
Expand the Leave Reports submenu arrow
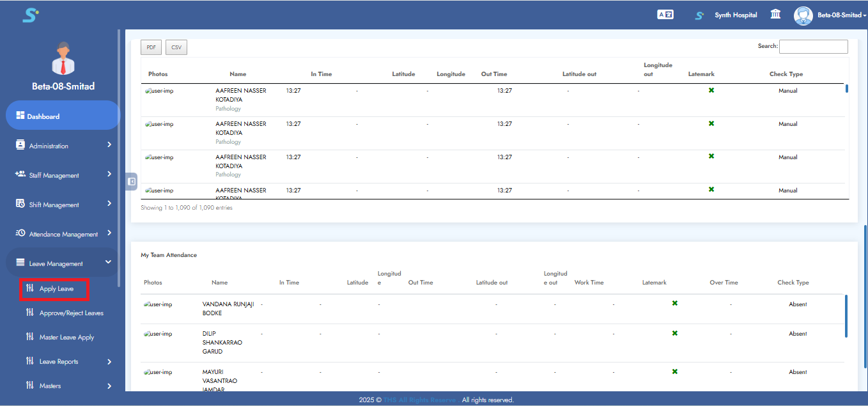tap(109, 362)
